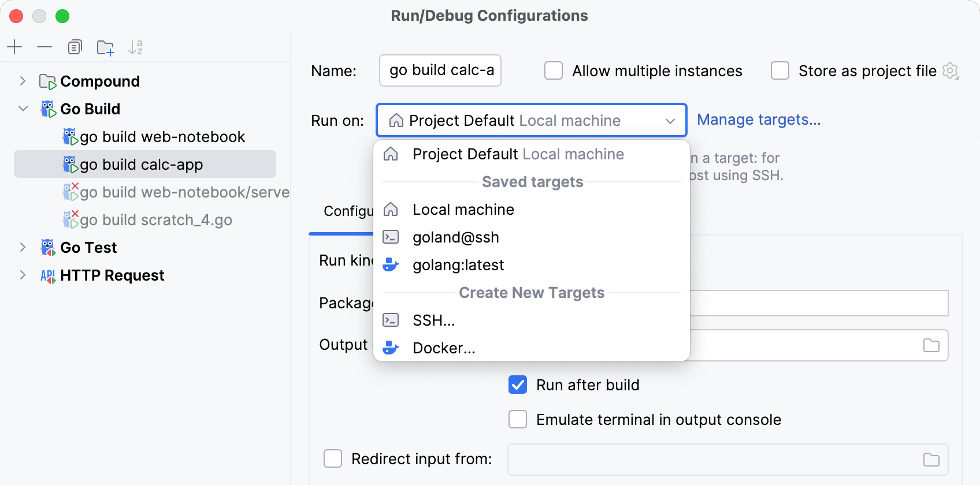Click the Sort Configurations alphabetically icon
The height and width of the screenshot is (485, 980).
click(135, 47)
